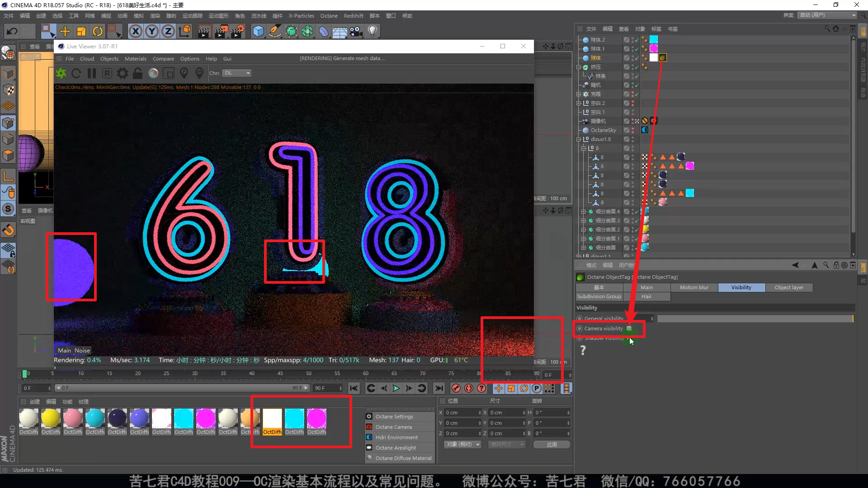Click the light bulb icon in the toolbar

click(372, 31)
